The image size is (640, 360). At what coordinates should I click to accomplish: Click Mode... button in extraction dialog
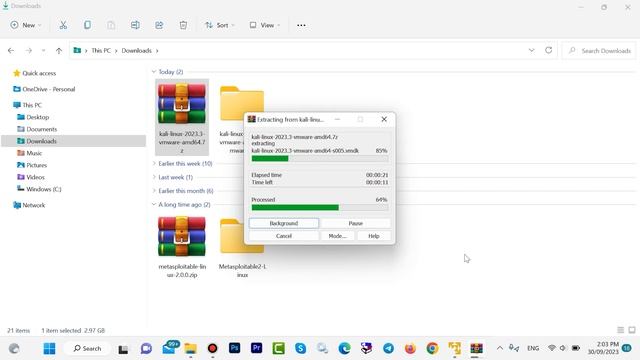(337, 236)
